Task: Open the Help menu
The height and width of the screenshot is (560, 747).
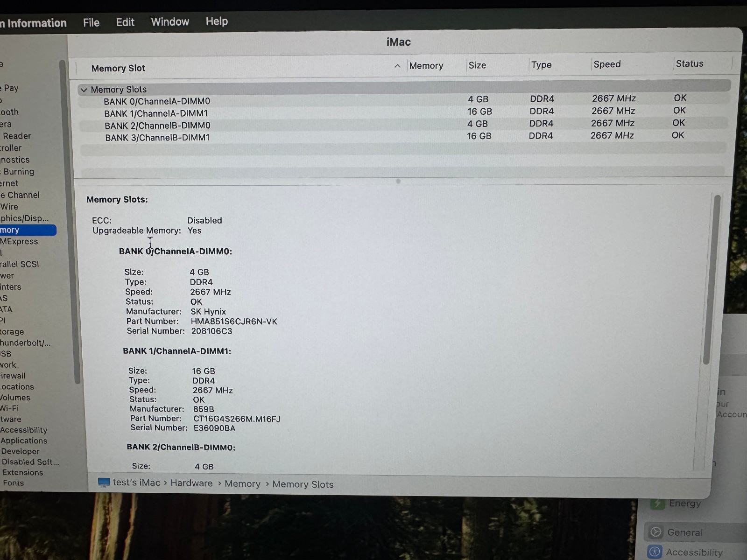Action: tap(217, 21)
